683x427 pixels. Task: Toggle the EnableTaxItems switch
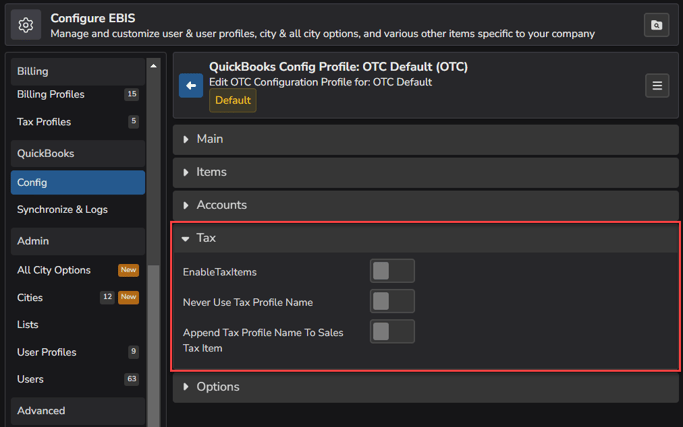click(x=391, y=271)
